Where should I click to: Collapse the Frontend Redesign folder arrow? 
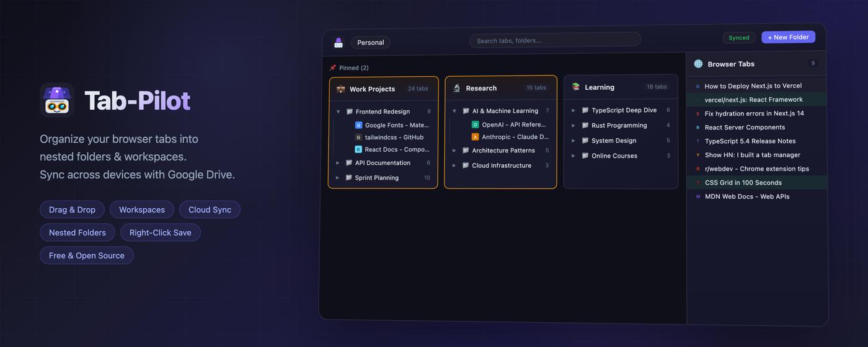coord(339,112)
